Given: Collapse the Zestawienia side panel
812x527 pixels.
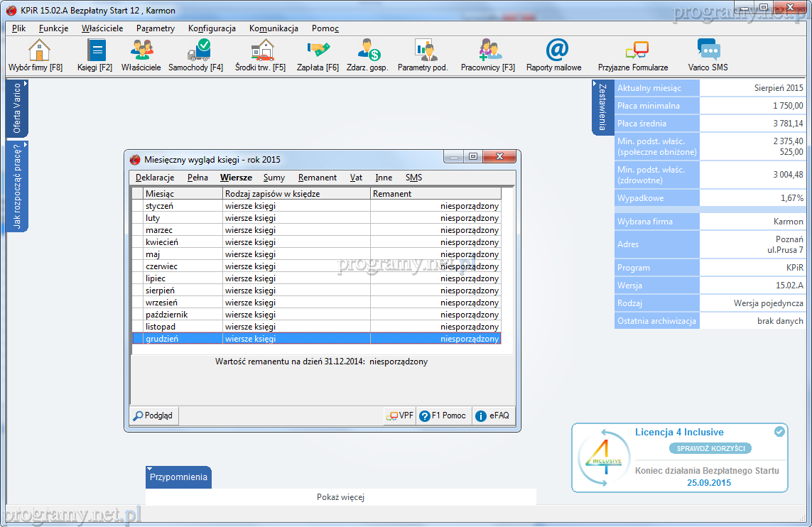Looking at the screenshot, I should (602, 107).
